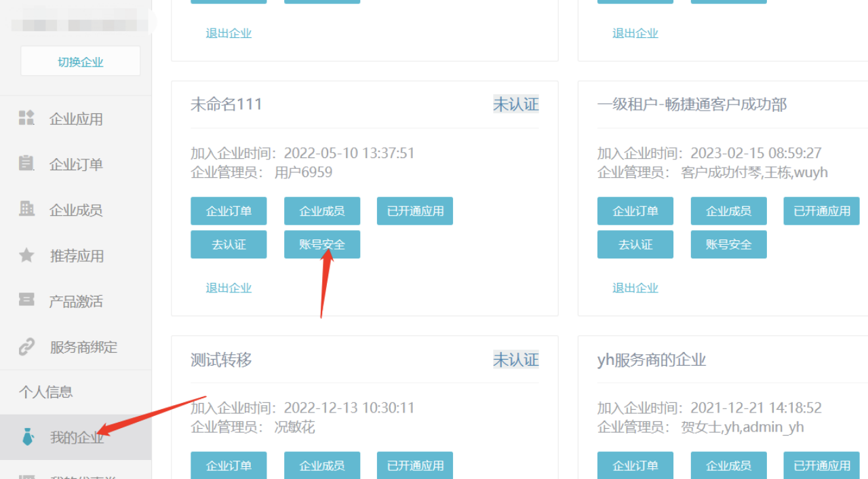Click 去认证 for 未命名111
The image size is (868, 479).
click(229, 244)
